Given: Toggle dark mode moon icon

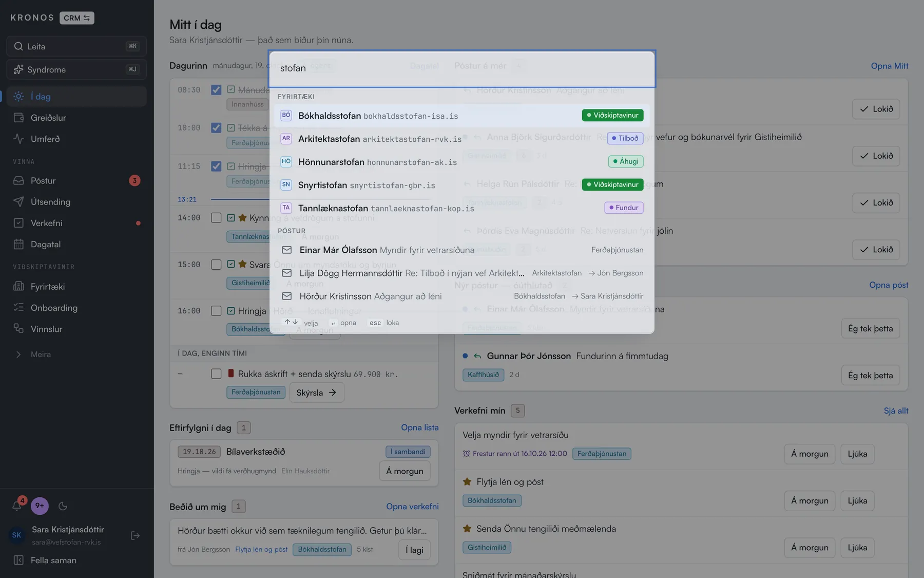Looking at the screenshot, I should [63, 506].
